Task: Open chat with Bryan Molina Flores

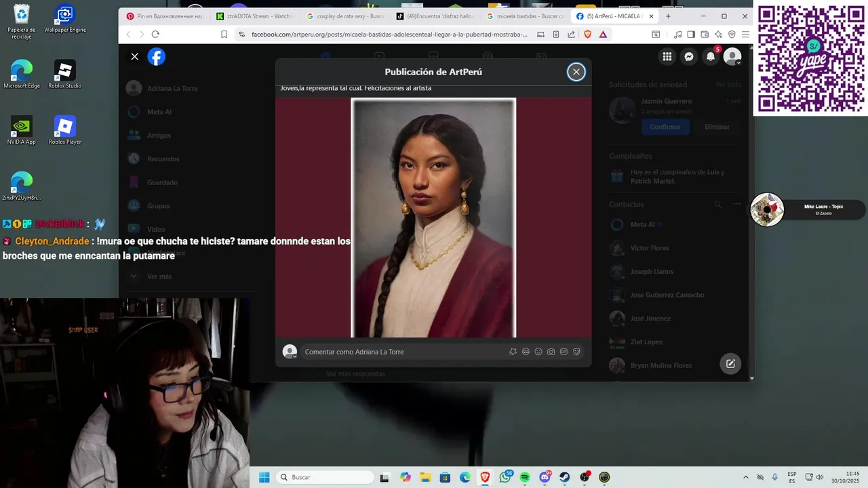Action: (x=661, y=365)
